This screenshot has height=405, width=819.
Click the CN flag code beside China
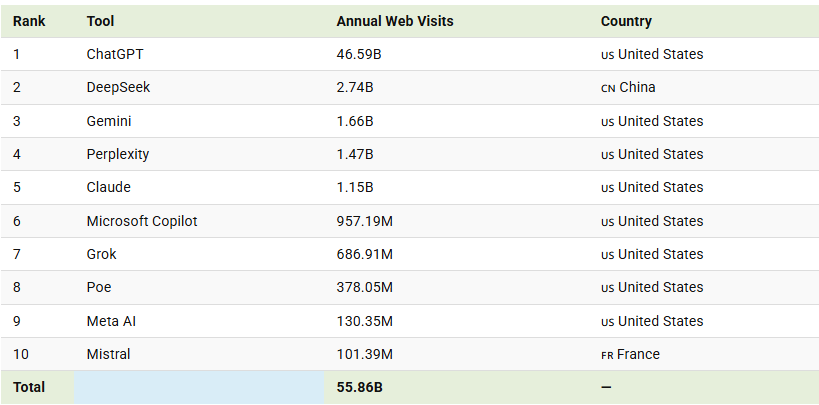[607, 88]
